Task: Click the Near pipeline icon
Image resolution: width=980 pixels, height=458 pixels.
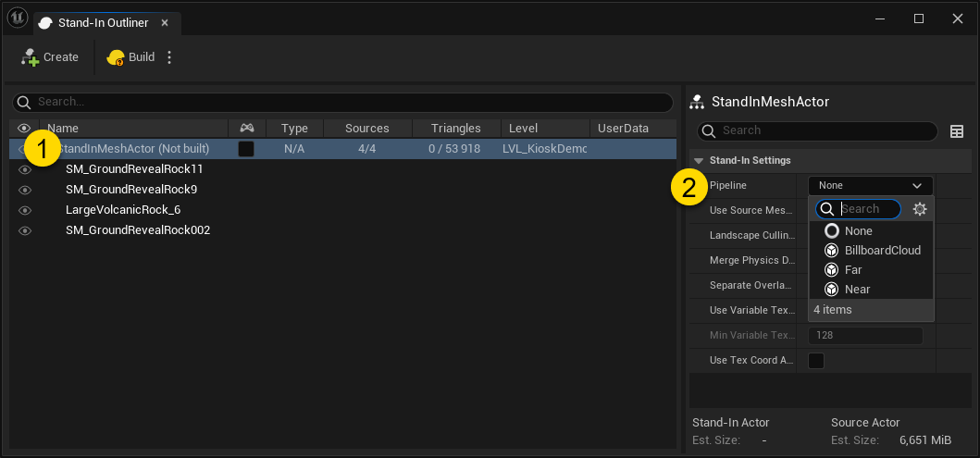Action: pyautogui.click(x=831, y=290)
